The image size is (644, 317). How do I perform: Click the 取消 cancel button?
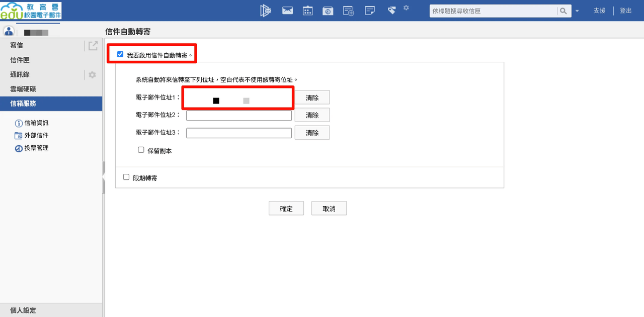(329, 208)
